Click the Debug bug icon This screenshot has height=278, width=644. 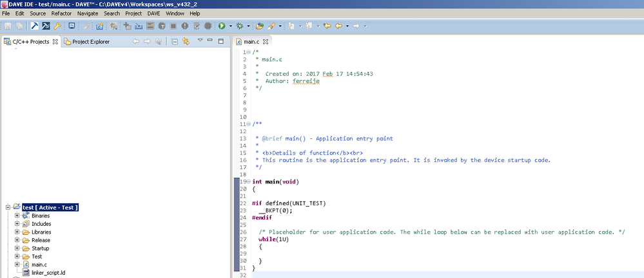[240, 26]
